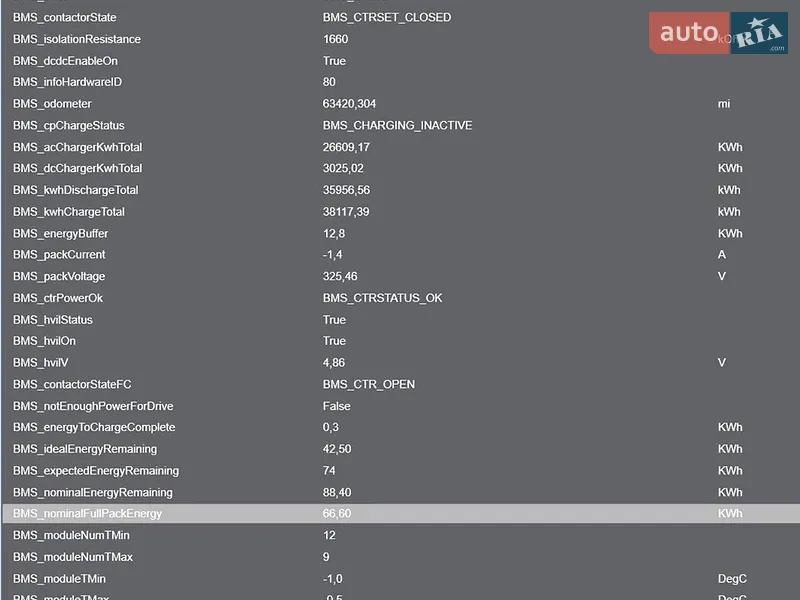Click the BMS_CHARGING_INACTIVE status value
The height and width of the screenshot is (600, 800).
pos(397,126)
